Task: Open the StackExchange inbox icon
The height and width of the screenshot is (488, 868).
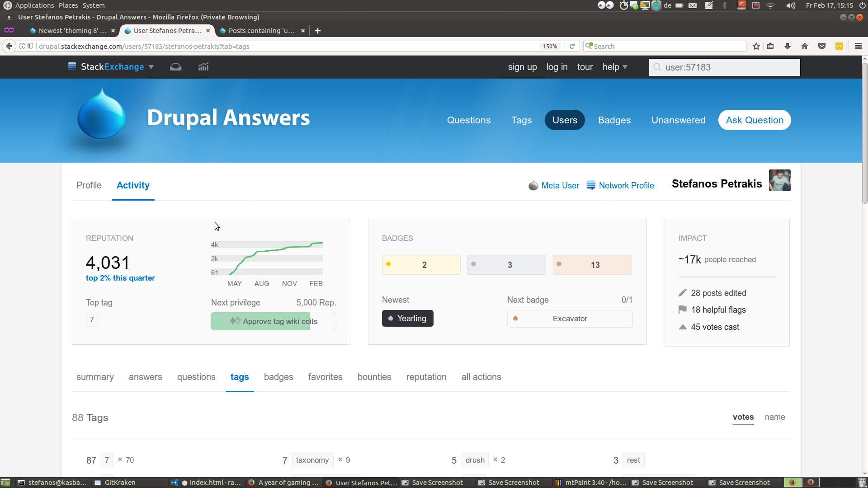Action: 175,67
